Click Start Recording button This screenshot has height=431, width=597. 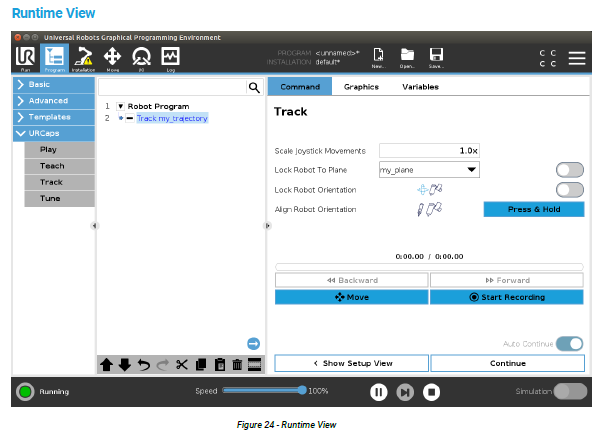click(507, 297)
